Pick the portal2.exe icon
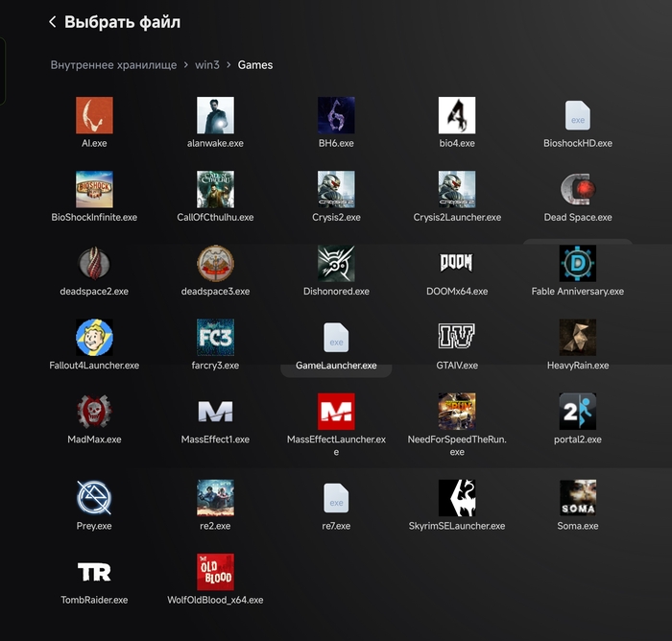Viewport: 672px width, 641px height. click(578, 412)
